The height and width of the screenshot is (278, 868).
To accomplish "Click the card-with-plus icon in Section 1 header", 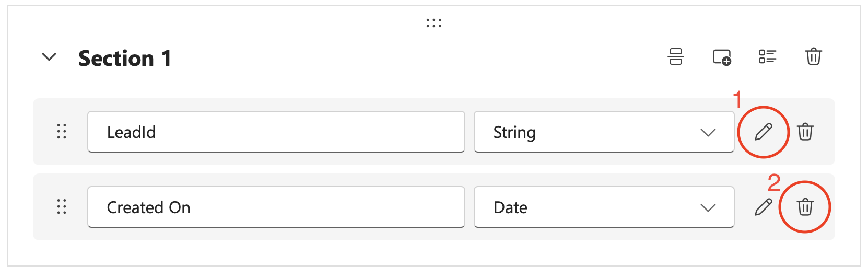I will click(722, 56).
